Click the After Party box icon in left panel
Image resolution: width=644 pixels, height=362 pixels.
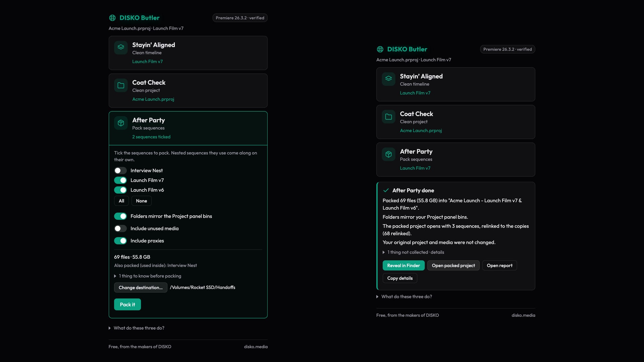coord(121,123)
